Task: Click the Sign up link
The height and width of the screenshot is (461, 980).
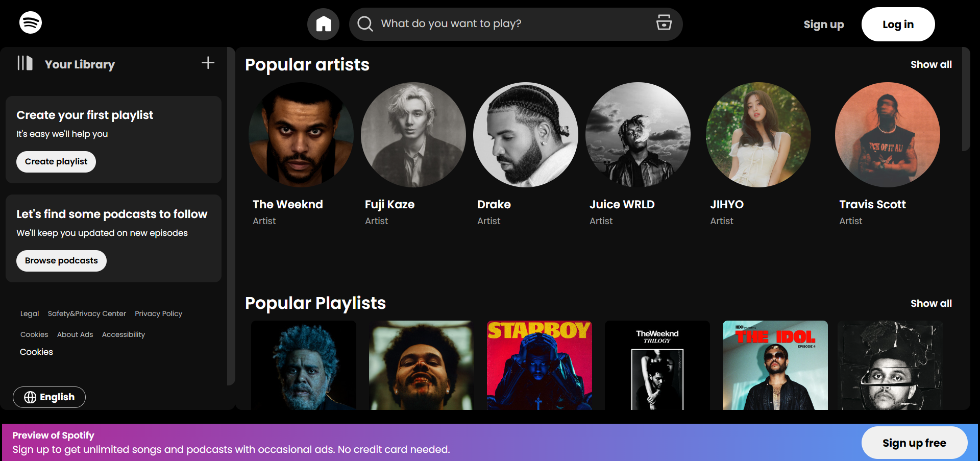Action: pyautogui.click(x=823, y=25)
